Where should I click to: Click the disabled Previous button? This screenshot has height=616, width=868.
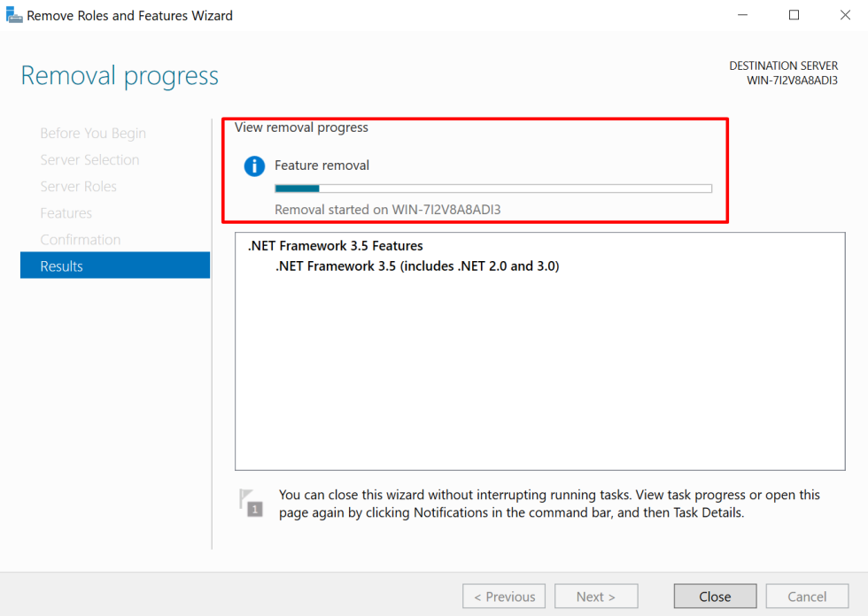[503, 596]
